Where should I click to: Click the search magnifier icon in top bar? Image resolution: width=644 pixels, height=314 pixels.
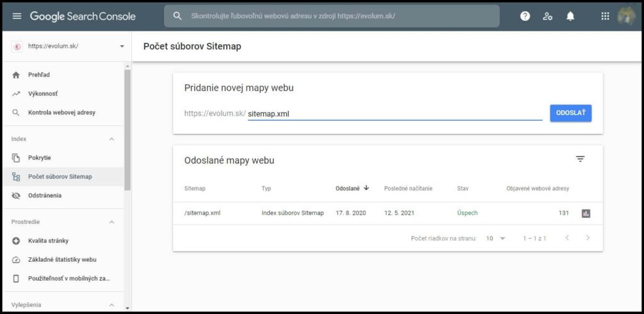[177, 16]
